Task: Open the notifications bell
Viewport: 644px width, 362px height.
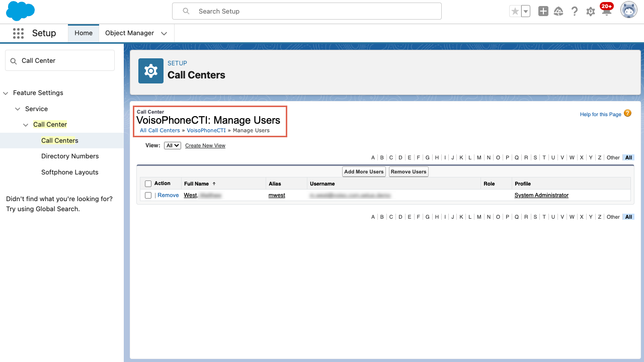Action: pyautogui.click(x=606, y=12)
